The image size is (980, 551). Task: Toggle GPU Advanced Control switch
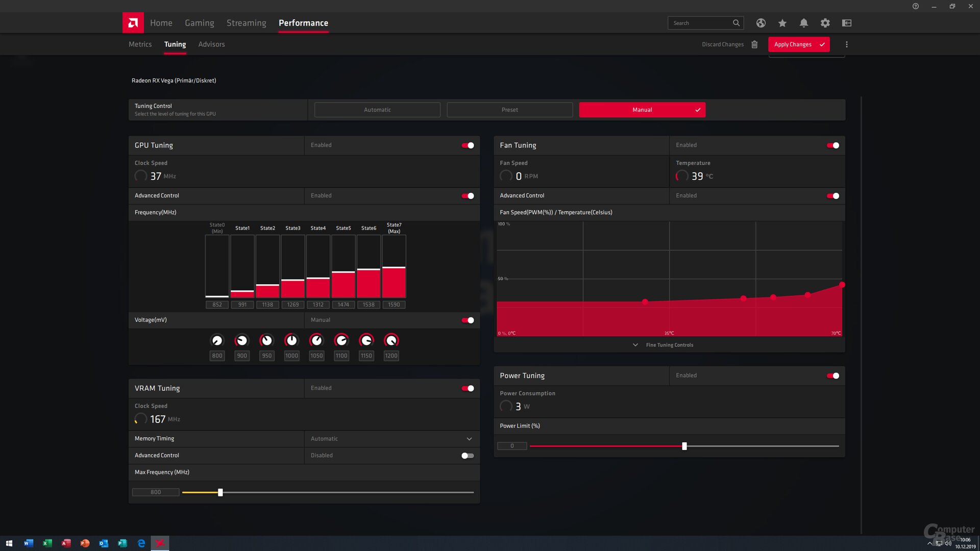tap(468, 196)
